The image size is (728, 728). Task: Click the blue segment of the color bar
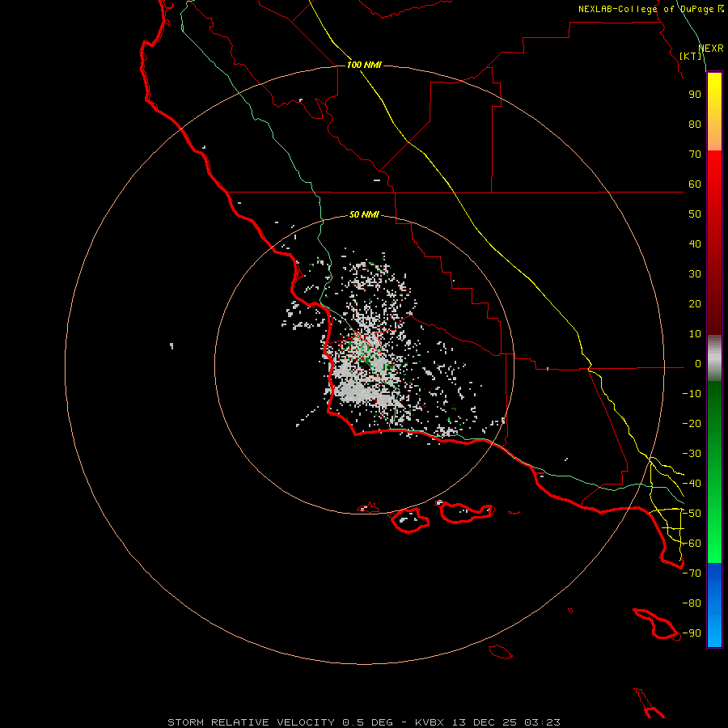(714, 605)
